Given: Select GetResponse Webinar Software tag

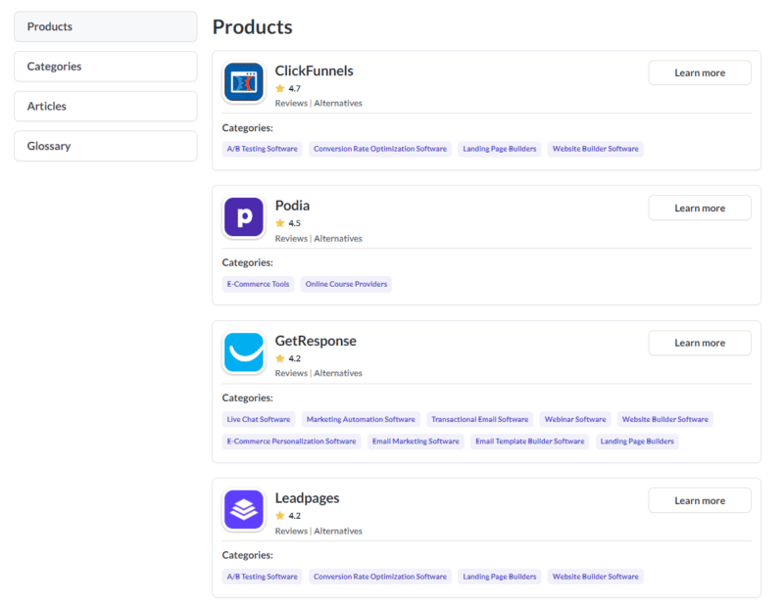Looking at the screenshot, I should [x=575, y=420].
